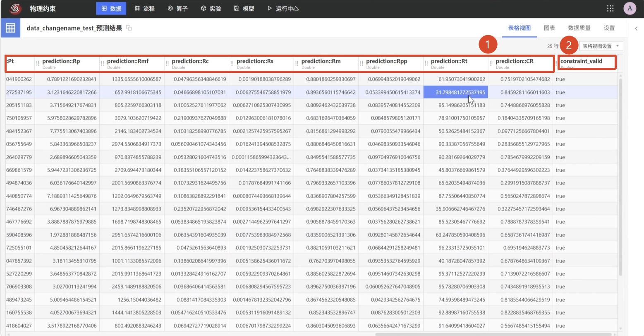Click drag handle of prediction::Rpp column
The height and width of the screenshot is (336, 644).
click(362, 63)
